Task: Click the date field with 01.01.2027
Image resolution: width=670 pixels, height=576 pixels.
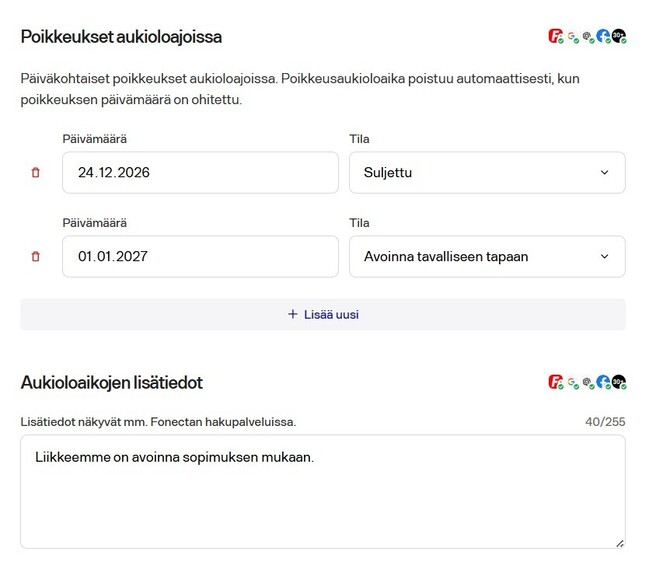Action: pyautogui.click(x=200, y=256)
